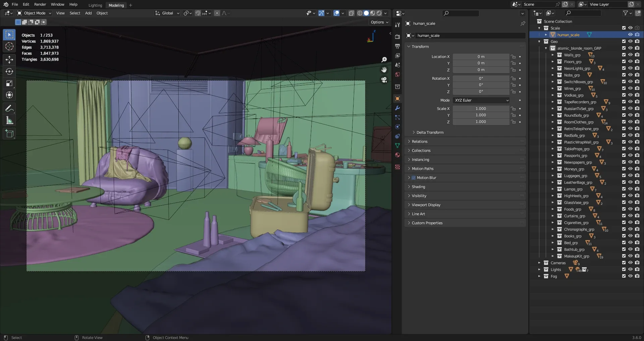Uncheck Bed_grp collection exclude checkbox
644x341 pixels.
click(x=624, y=243)
